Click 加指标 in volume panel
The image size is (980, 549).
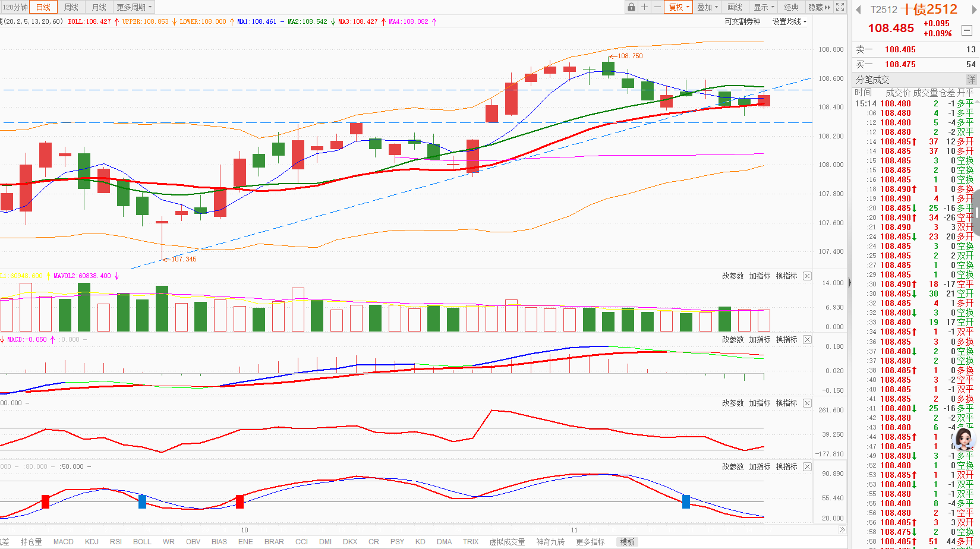[x=760, y=276]
